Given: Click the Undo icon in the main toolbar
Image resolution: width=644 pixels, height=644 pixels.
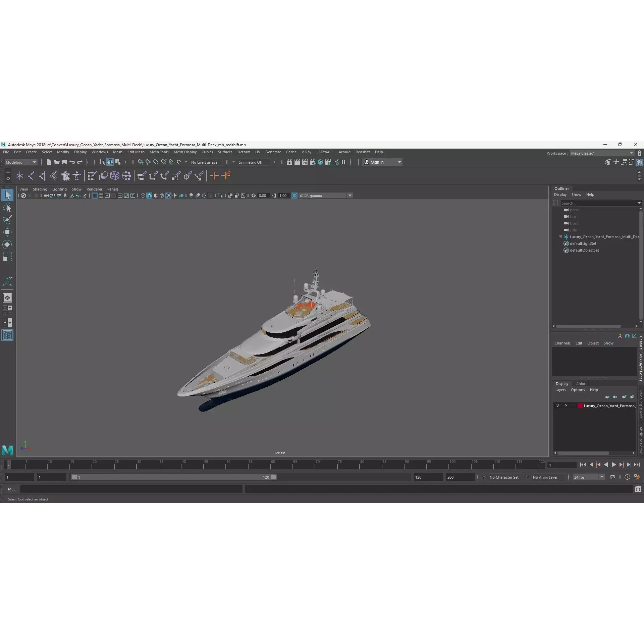Looking at the screenshot, I should tap(72, 162).
